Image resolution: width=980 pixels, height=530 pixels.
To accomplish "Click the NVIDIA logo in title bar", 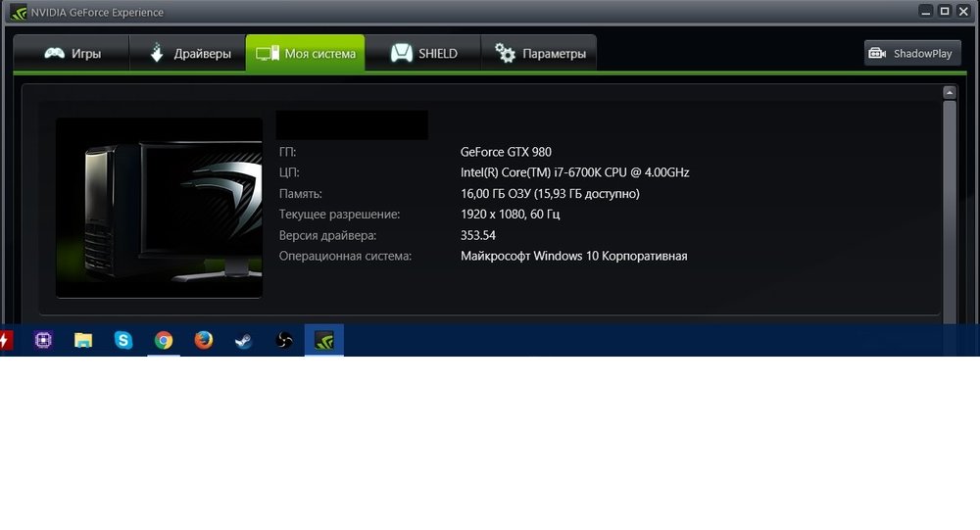I will (x=17, y=12).
